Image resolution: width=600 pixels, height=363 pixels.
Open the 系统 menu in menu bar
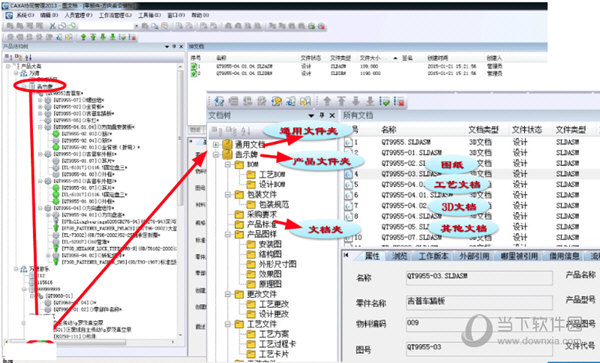point(25,15)
